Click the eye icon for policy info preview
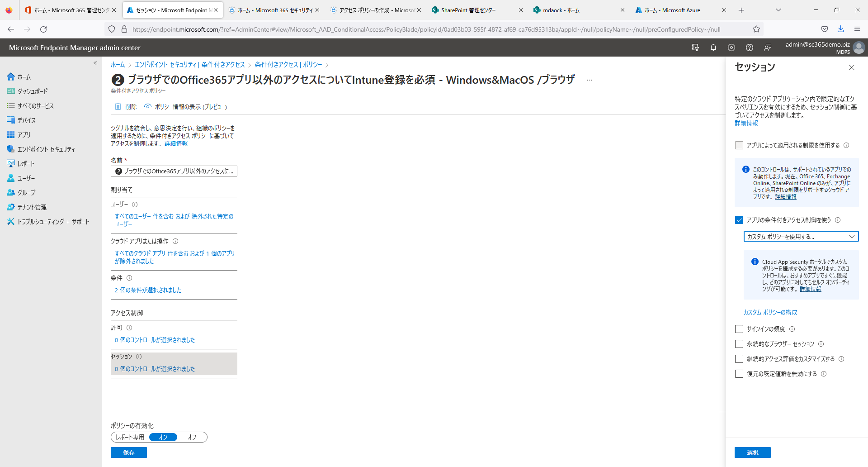 (x=148, y=107)
